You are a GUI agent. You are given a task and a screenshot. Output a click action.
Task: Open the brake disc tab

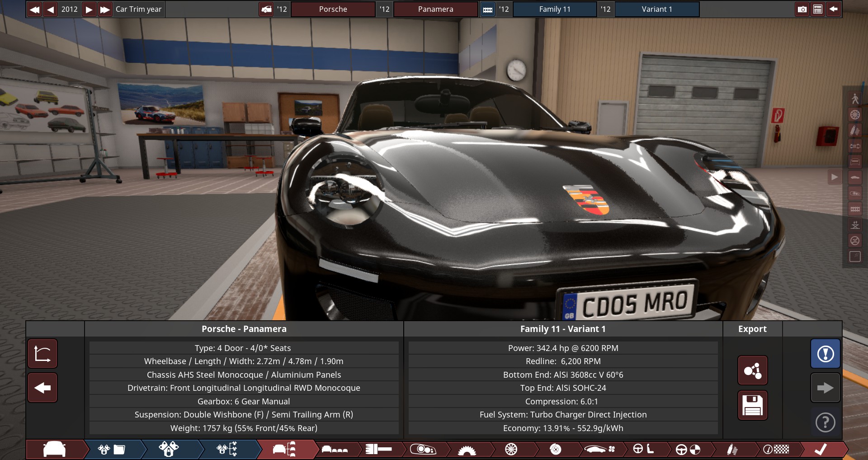pyautogui.click(x=556, y=449)
